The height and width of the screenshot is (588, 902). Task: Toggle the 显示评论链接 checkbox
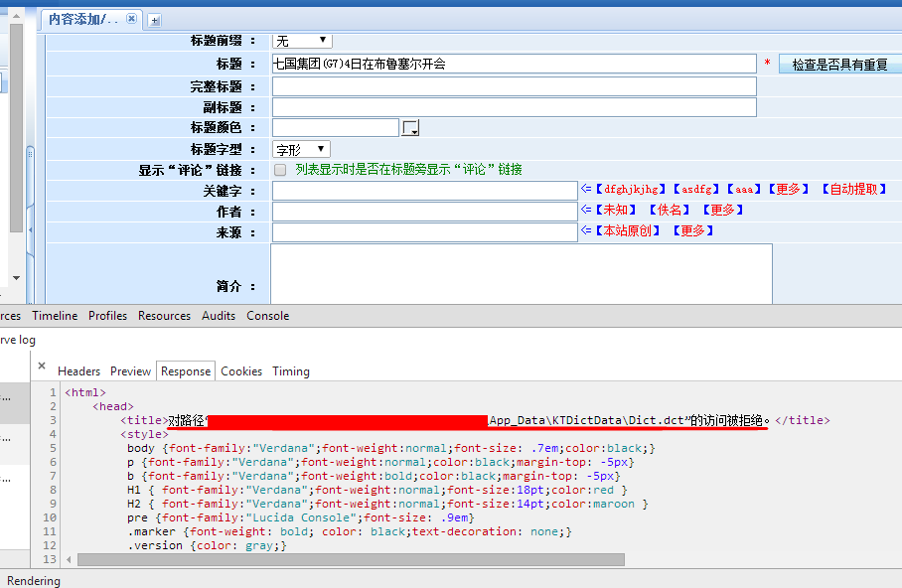click(x=280, y=170)
